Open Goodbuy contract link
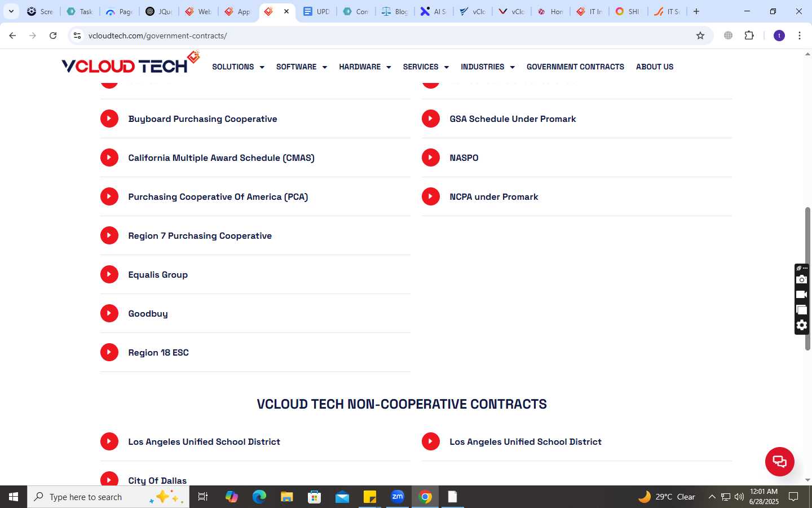812x508 pixels. click(148, 313)
